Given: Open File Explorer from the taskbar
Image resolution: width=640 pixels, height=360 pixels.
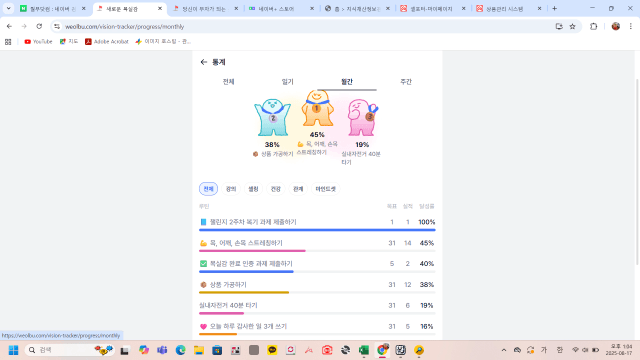Looking at the screenshot, I should click(x=199, y=350).
